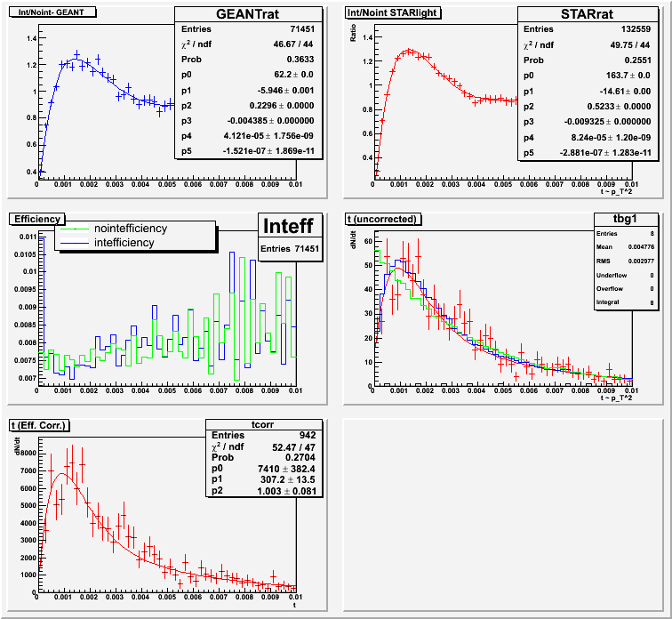The width and height of the screenshot is (672, 619).
Task: Select the tcorr fit statistics box header
Action: click(263, 426)
